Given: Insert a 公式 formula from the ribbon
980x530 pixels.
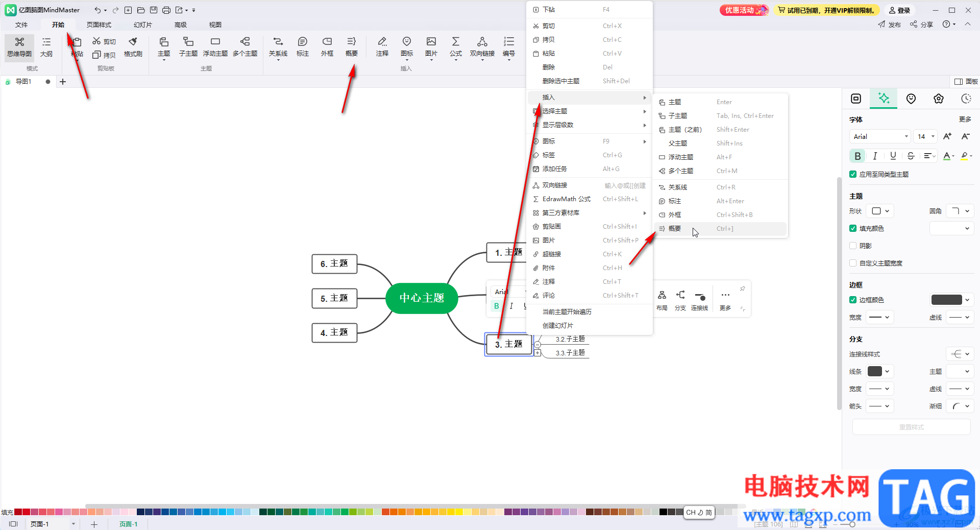Looking at the screenshot, I should coord(456,46).
